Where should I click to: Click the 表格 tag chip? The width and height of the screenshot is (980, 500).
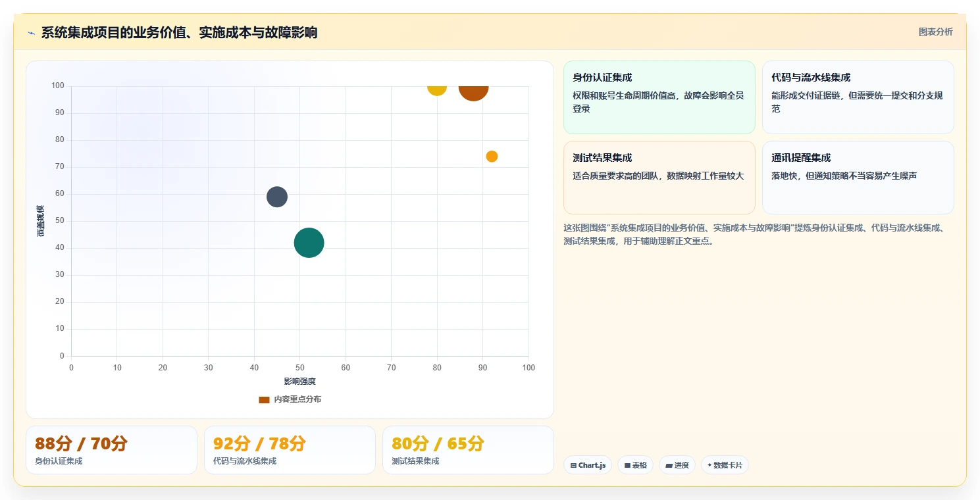click(x=635, y=465)
